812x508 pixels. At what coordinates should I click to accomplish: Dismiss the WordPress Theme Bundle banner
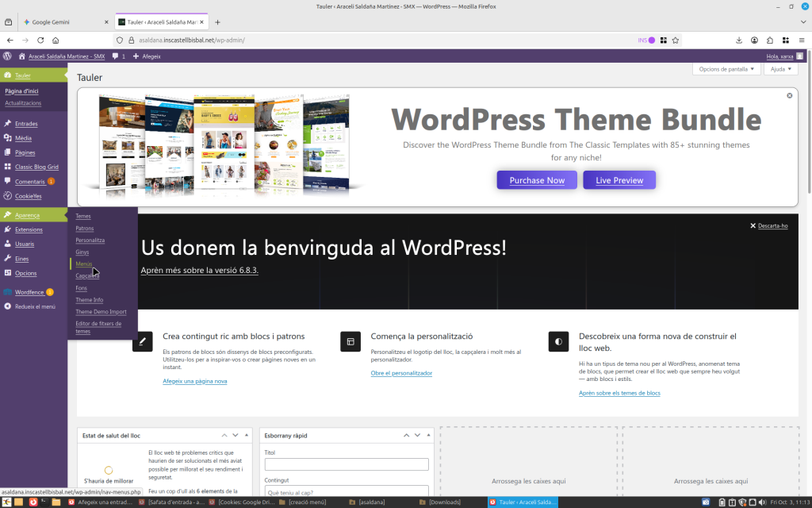tap(789, 95)
